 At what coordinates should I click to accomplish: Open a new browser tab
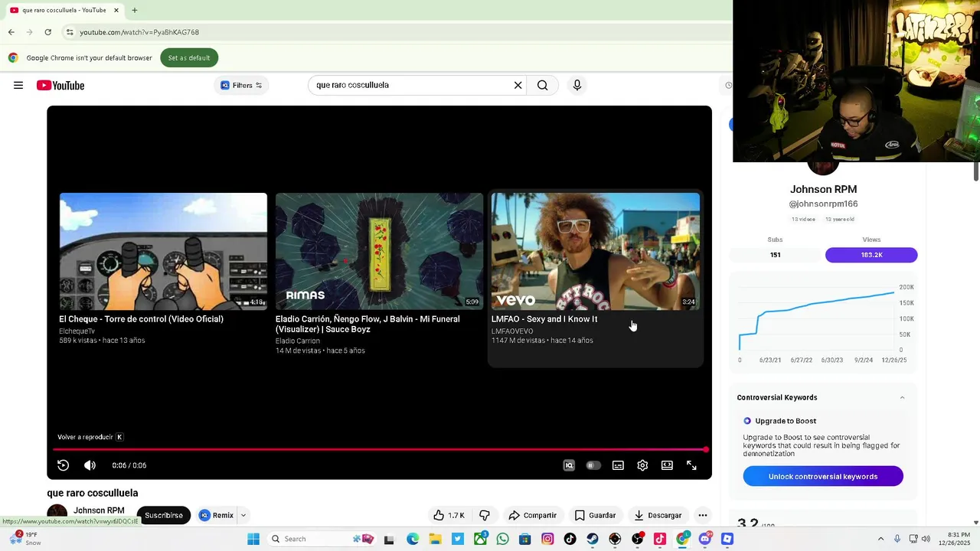pyautogui.click(x=135, y=10)
